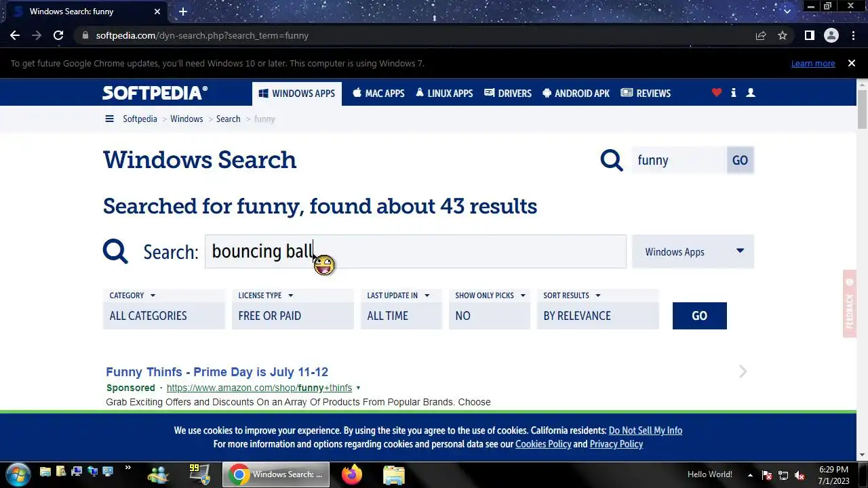Open the Drivers tab
The width and height of the screenshot is (868, 488).
(508, 93)
